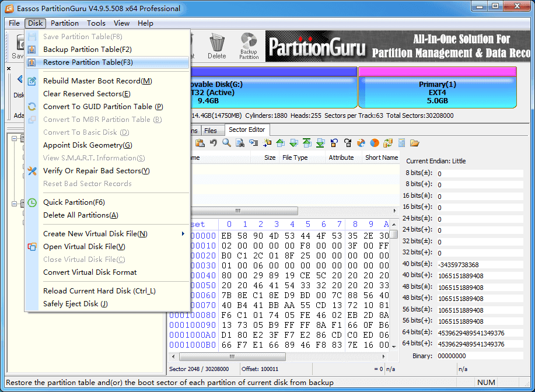The width and height of the screenshot is (535, 392).
Task: Switch to the Sector Editor tab
Action: point(247,130)
